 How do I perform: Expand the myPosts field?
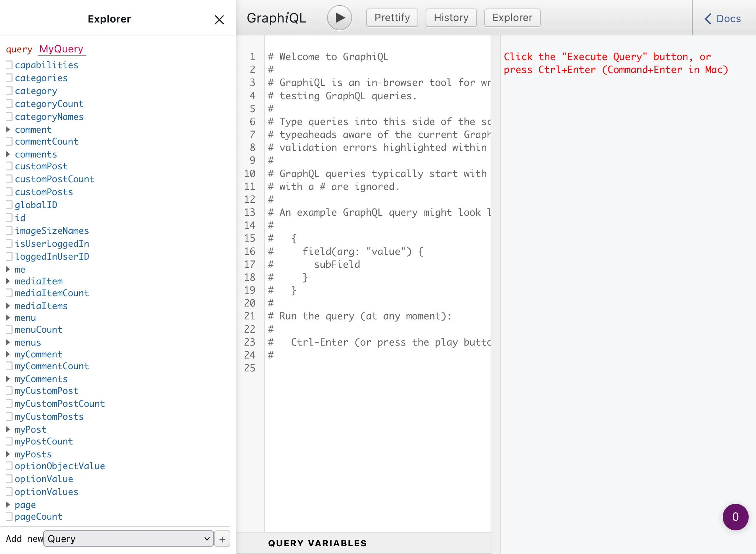pyautogui.click(x=8, y=454)
